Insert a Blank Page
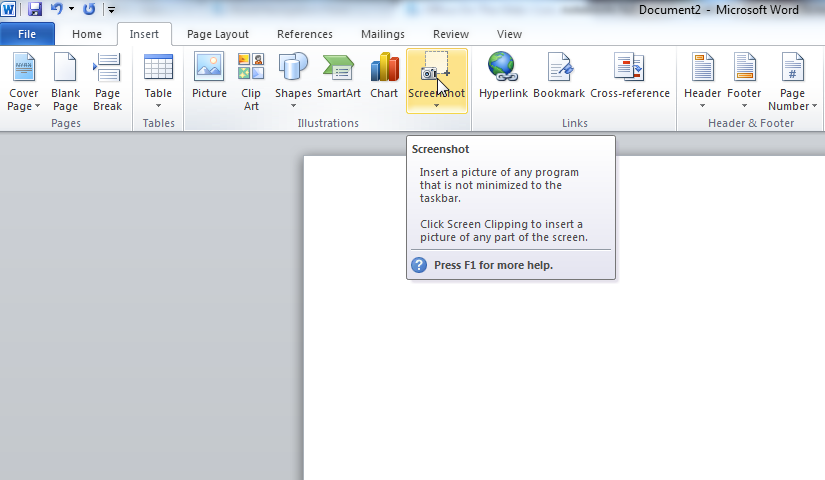Image resolution: width=825 pixels, height=480 pixels. click(x=65, y=82)
